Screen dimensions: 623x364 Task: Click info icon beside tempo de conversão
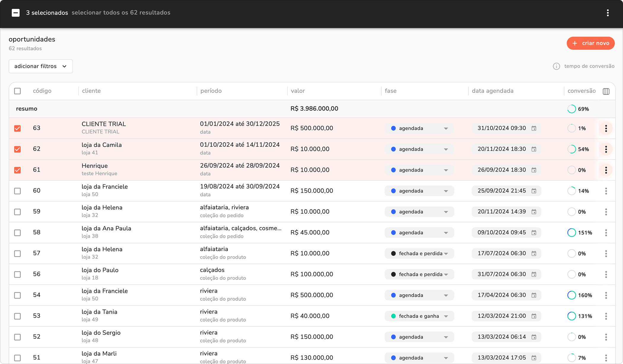coord(556,66)
